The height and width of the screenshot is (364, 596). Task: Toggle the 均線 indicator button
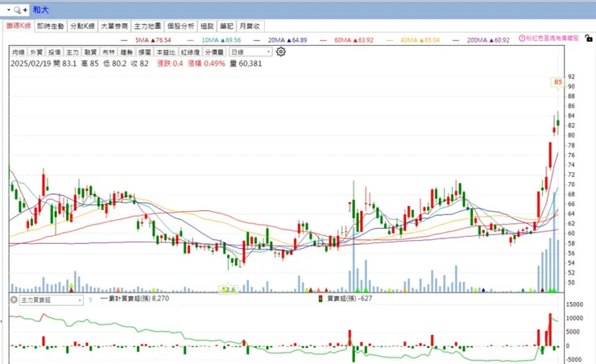19,52
